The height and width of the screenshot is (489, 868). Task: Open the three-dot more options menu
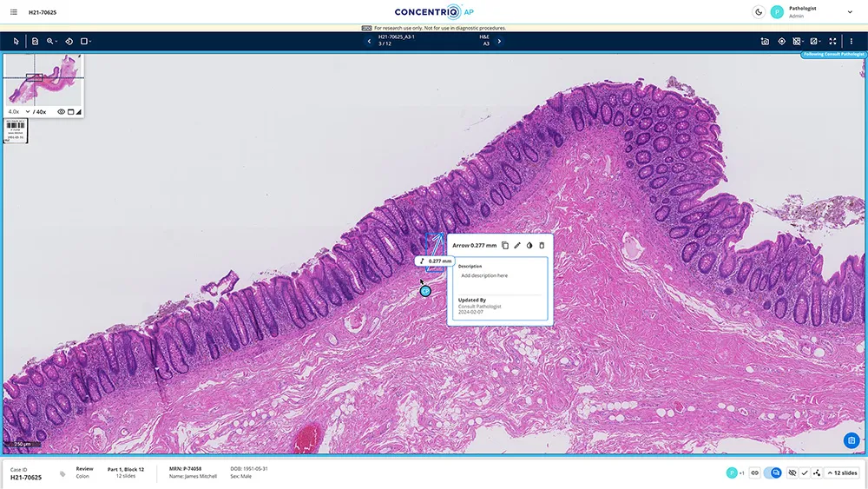[x=852, y=41]
